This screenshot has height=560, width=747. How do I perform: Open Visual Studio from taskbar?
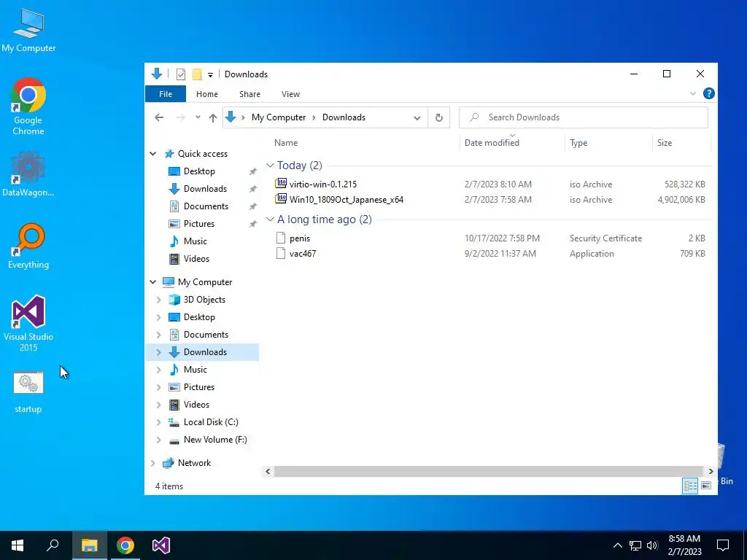(161, 545)
